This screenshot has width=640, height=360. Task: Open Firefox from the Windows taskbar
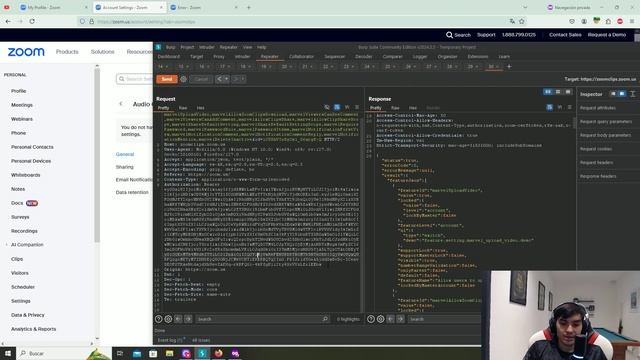(x=219, y=353)
